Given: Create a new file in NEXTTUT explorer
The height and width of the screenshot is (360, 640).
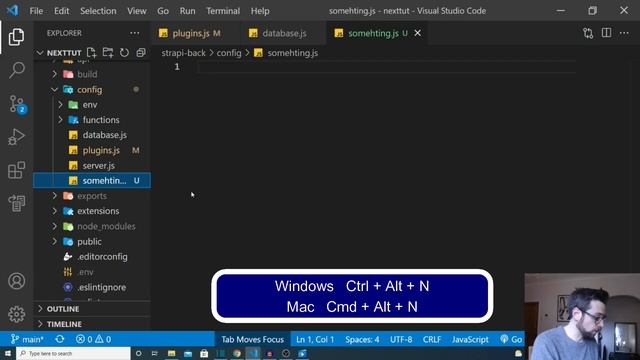Looking at the screenshot, I should coord(91,53).
